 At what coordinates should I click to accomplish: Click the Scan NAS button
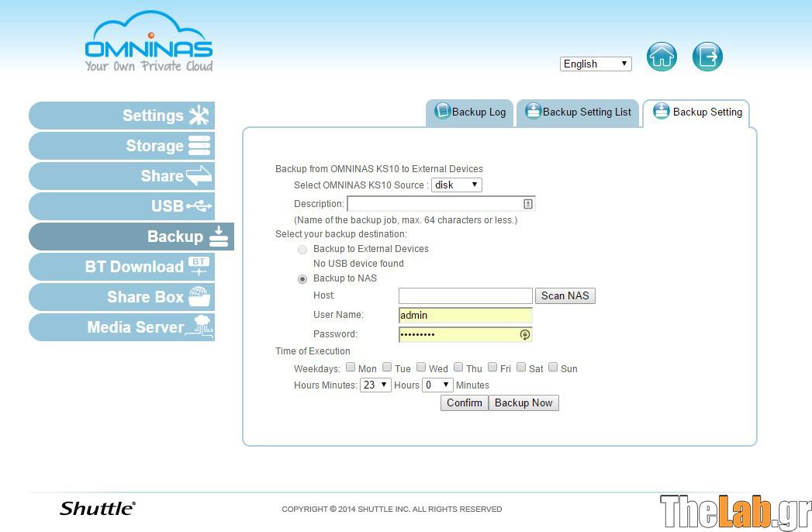point(565,295)
